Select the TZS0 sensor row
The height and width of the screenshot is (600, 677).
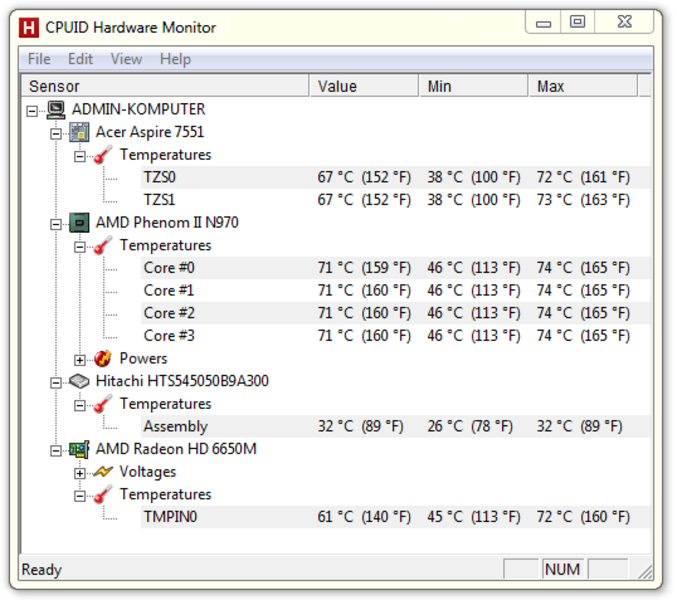395,177
